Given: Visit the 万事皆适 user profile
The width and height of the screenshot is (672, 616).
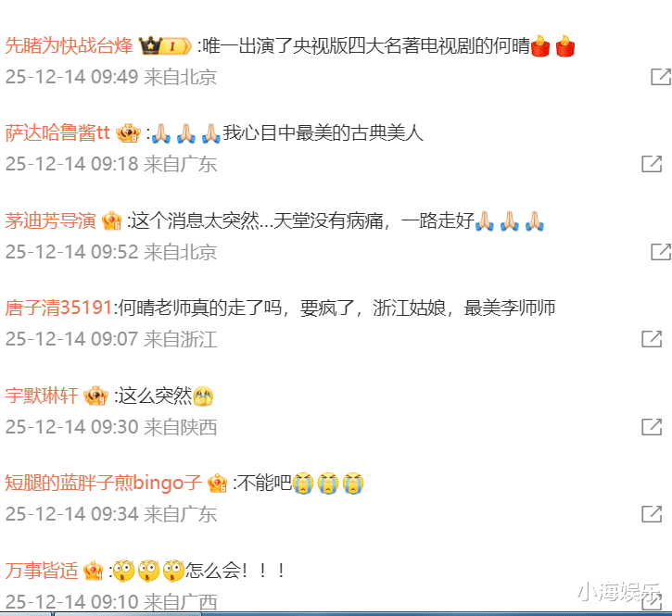Looking at the screenshot, I should pos(42,571).
